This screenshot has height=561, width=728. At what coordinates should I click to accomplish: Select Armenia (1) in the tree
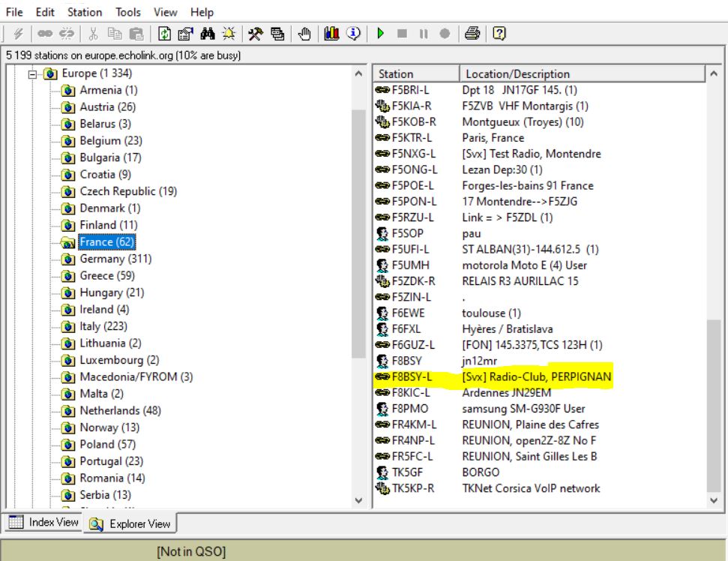pyautogui.click(x=108, y=90)
